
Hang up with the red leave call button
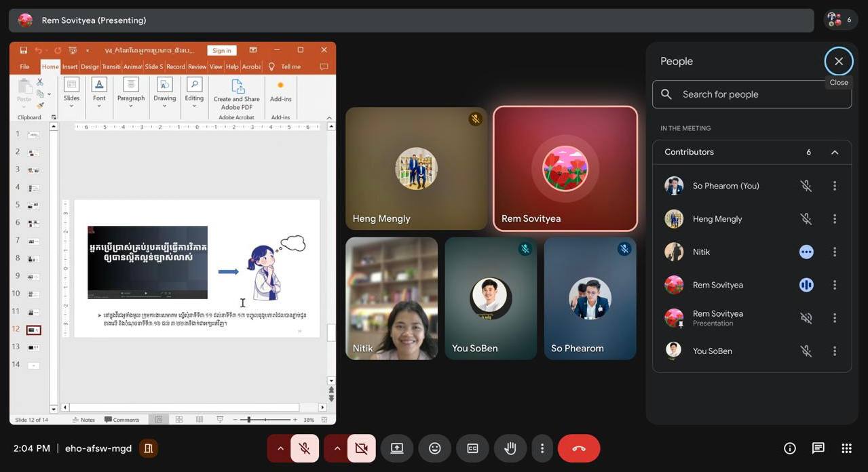578,448
